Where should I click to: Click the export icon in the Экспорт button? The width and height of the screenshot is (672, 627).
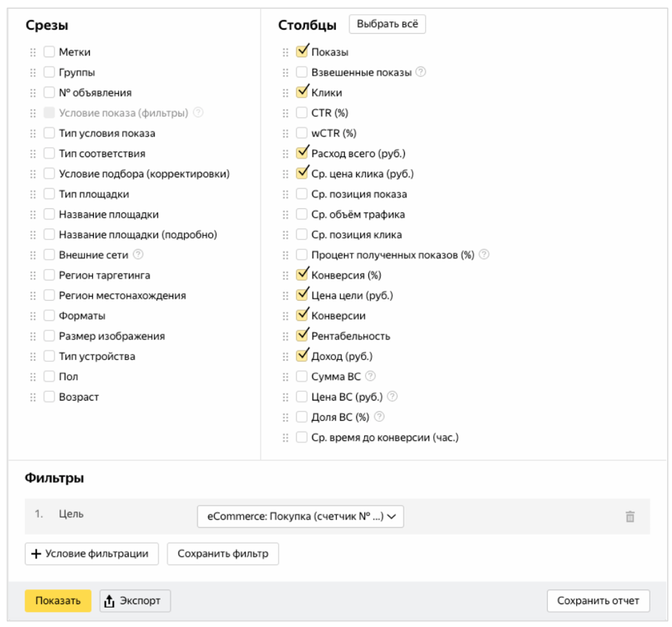pyautogui.click(x=109, y=601)
